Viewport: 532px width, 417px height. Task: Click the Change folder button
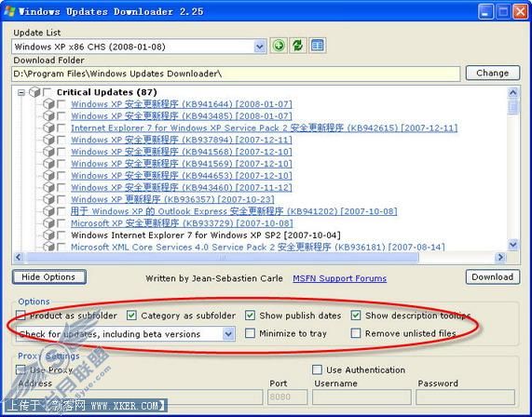492,73
